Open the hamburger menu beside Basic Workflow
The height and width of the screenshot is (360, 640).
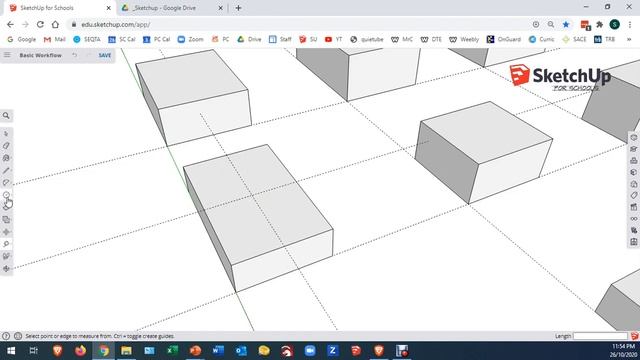7,55
